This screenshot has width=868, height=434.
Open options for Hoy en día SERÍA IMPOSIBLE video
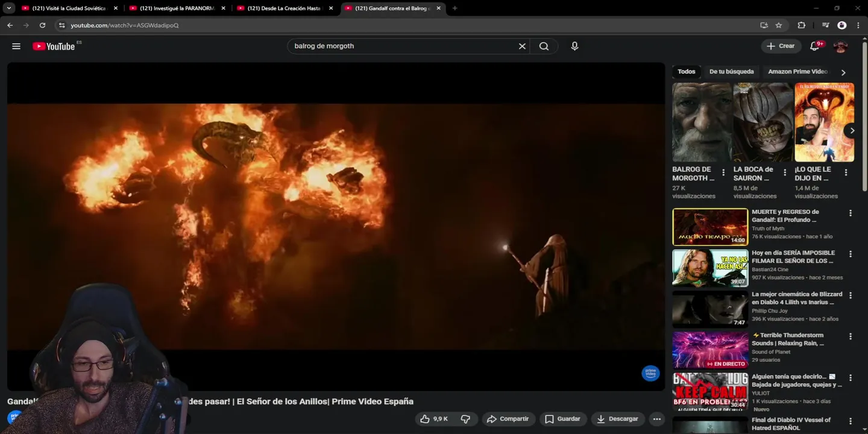pyautogui.click(x=851, y=254)
